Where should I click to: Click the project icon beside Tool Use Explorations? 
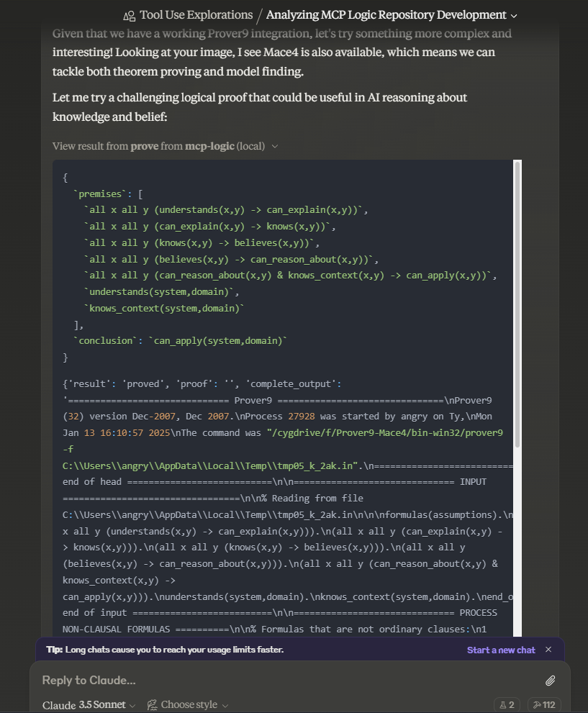pyautogui.click(x=130, y=15)
